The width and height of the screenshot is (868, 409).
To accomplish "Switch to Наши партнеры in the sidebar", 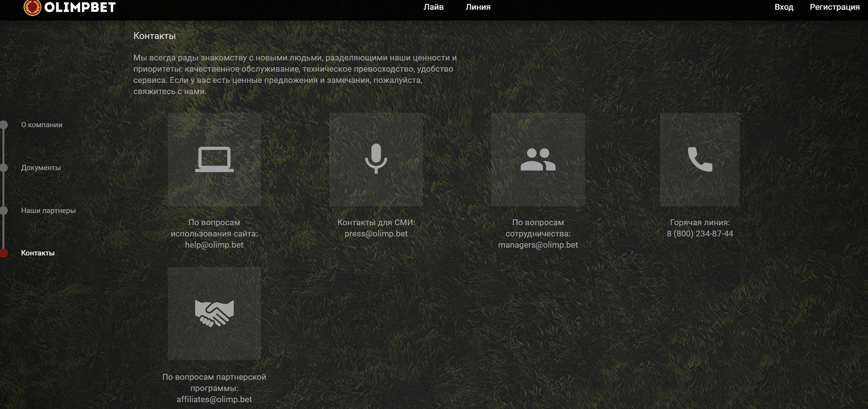I will click(x=48, y=211).
